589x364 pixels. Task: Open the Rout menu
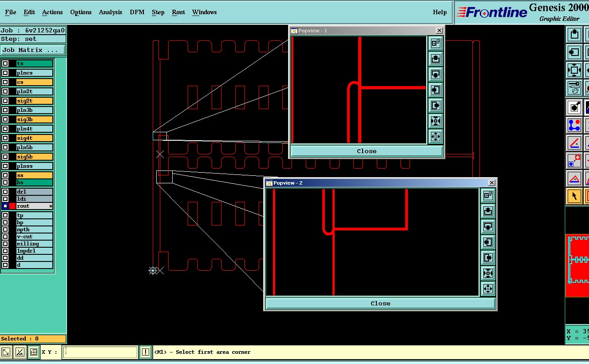click(178, 12)
